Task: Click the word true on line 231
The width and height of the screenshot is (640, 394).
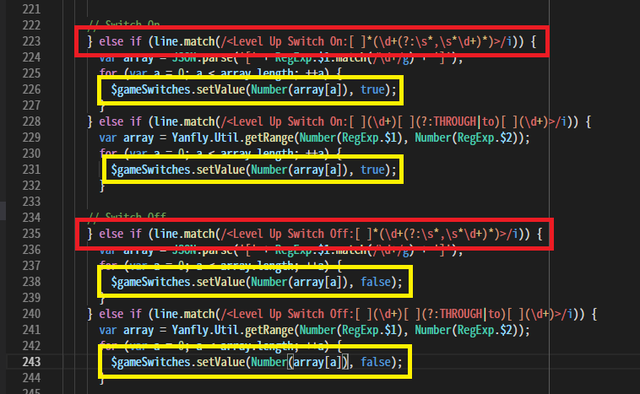Action: click(372, 169)
